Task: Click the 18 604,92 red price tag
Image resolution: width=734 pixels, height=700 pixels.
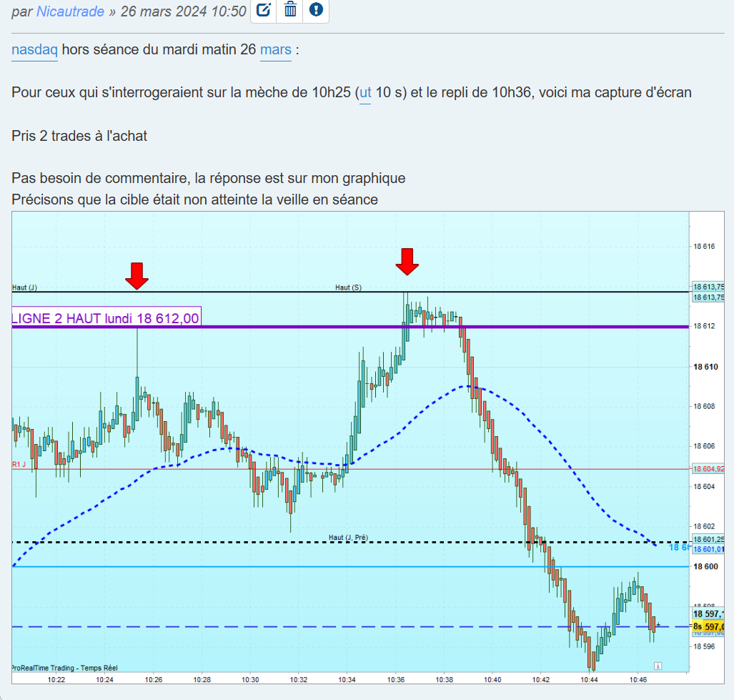Action: point(708,469)
